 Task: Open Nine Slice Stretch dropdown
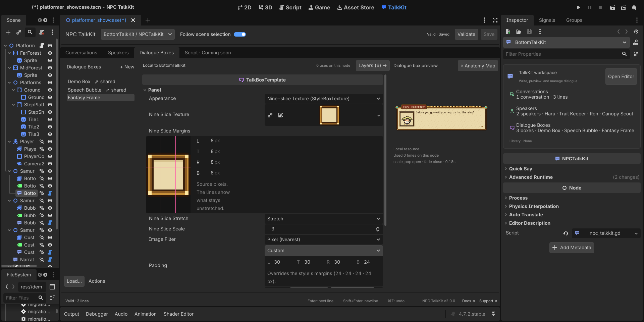pyautogui.click(x=324, y=219)
